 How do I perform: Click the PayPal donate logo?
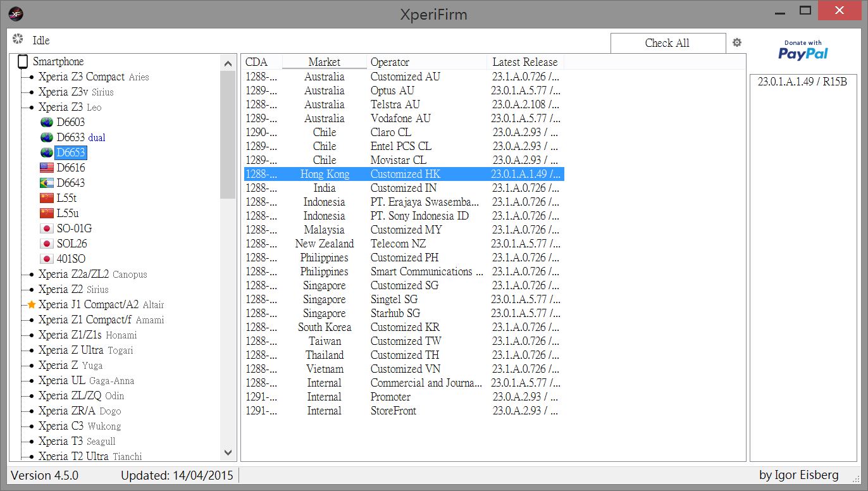click(803, 51)
